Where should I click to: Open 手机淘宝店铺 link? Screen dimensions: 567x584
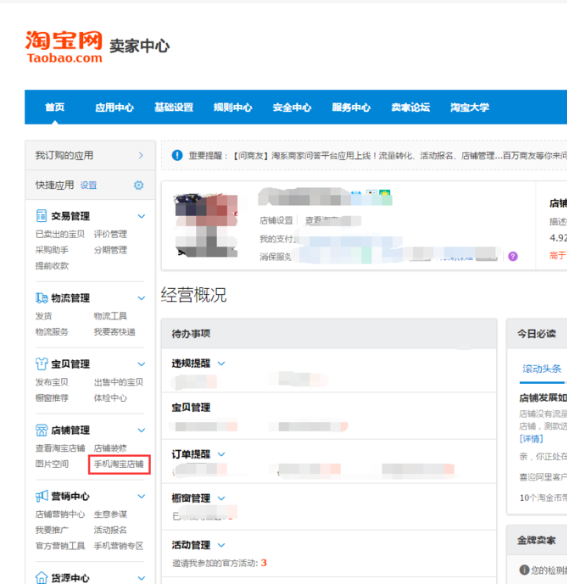click(118, 464)
